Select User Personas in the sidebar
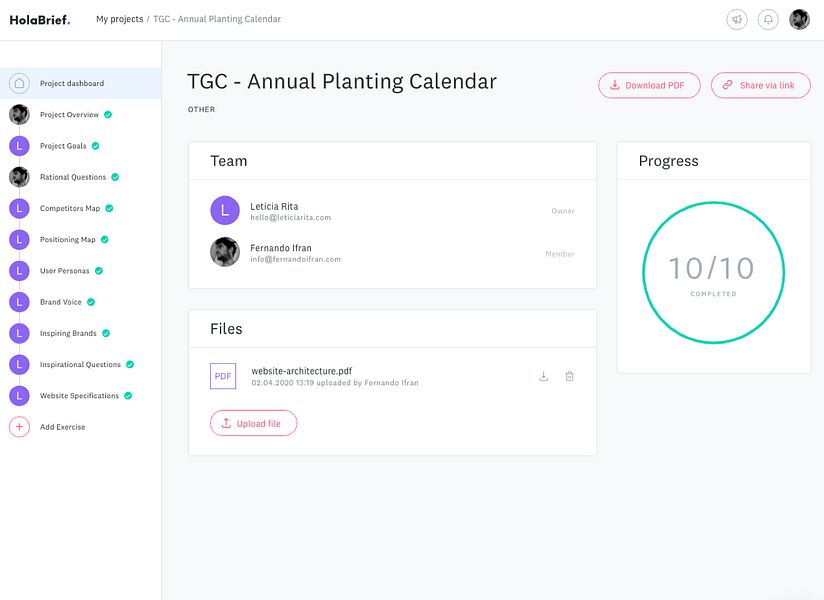Image resolution: width=824 pixels, height=600 pixels. click(64, 271)
